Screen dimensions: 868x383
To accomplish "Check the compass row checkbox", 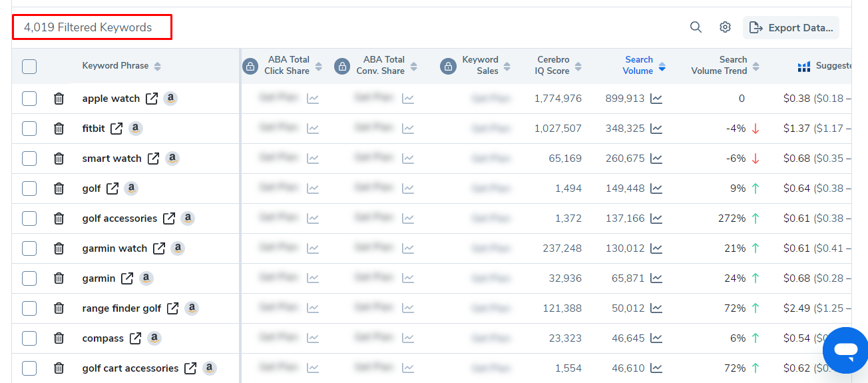I will [29, 338].
